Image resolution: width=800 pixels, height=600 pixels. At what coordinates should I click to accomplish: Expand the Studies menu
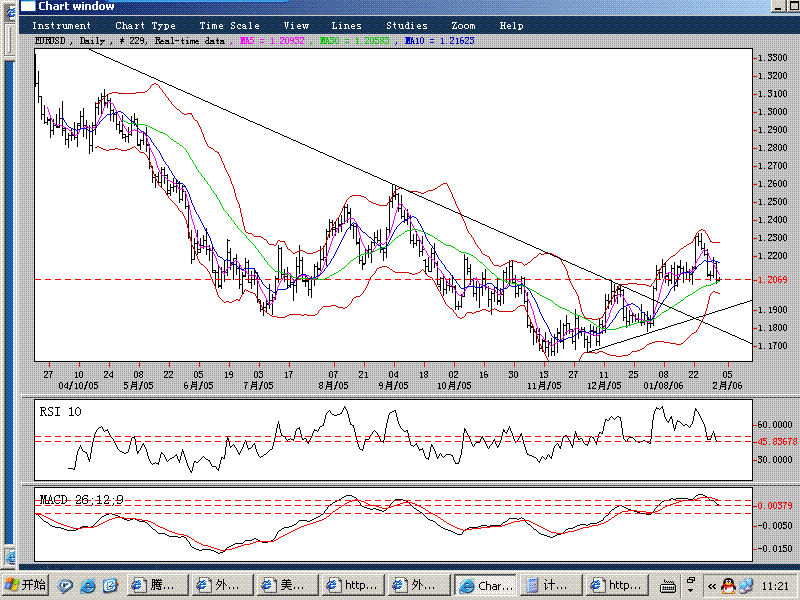pyautogui.click(x=406, y=25)
